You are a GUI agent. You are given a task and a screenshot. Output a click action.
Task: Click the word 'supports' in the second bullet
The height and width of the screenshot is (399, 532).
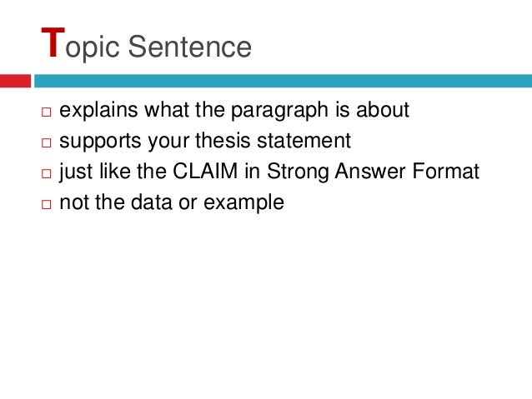click(100, 142)
